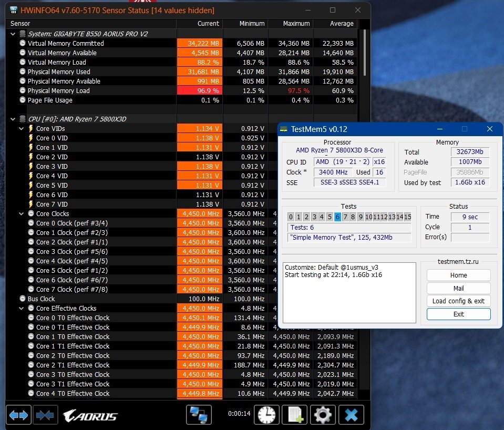Screen dimensions: 504x430
Task: Select test number 6 in Tests row
Action: click(x=337, y=217)
